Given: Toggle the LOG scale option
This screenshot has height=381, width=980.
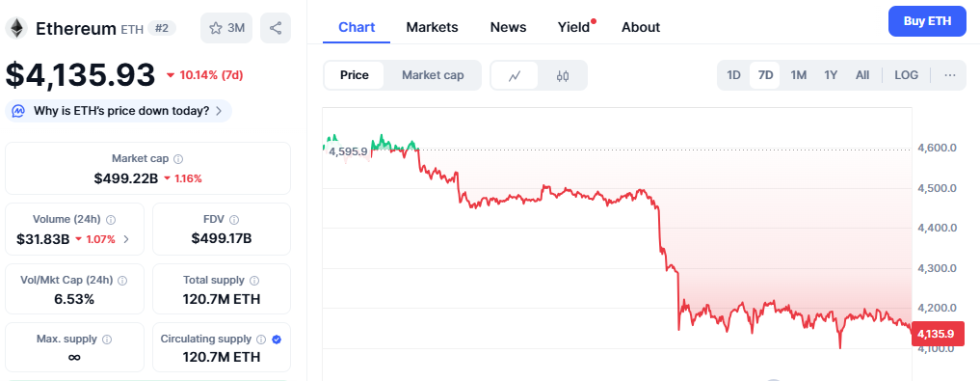Looking at the screenshot, I should [906, 75].
